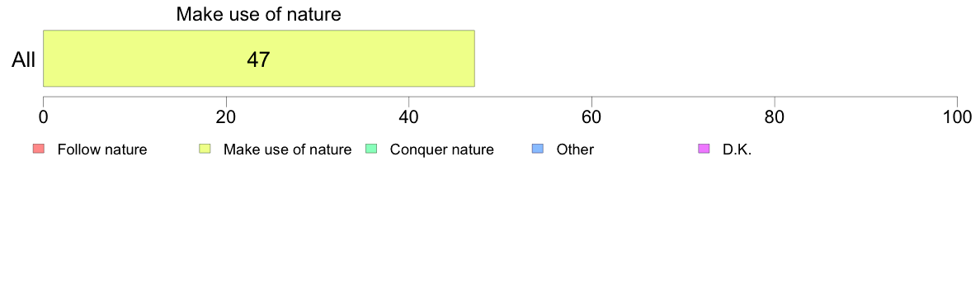Select the Make use of nature legend label

(x=288, y=150)
